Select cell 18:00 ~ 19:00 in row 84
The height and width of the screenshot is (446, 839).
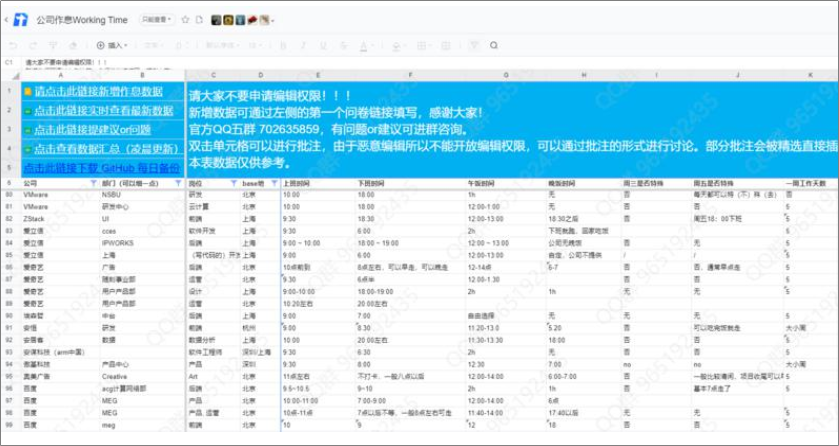410,243
